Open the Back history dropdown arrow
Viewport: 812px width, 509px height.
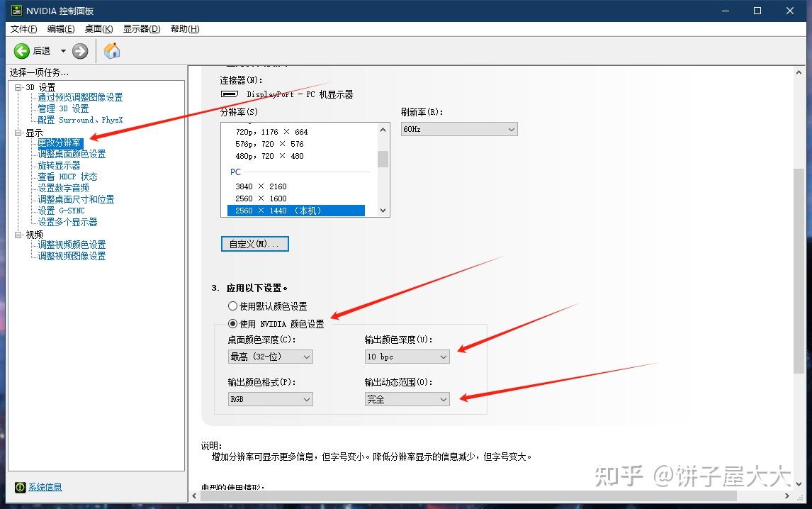tap(63, 51)
